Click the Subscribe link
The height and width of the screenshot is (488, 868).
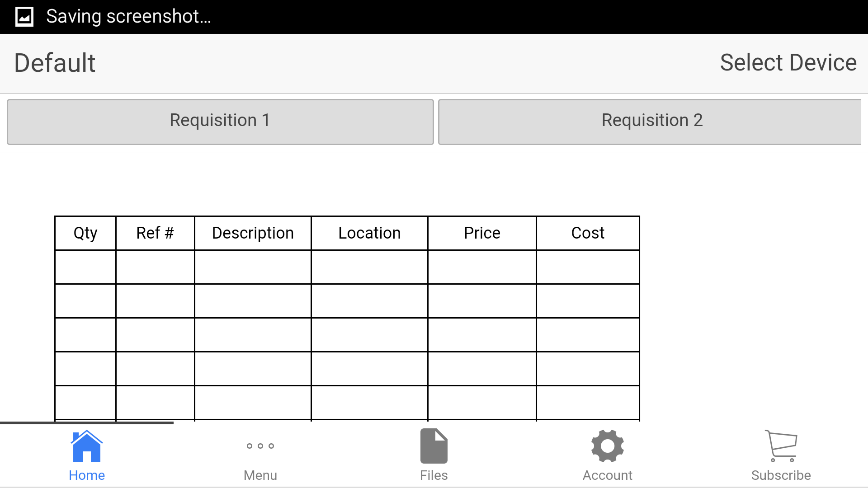point(781,475)
